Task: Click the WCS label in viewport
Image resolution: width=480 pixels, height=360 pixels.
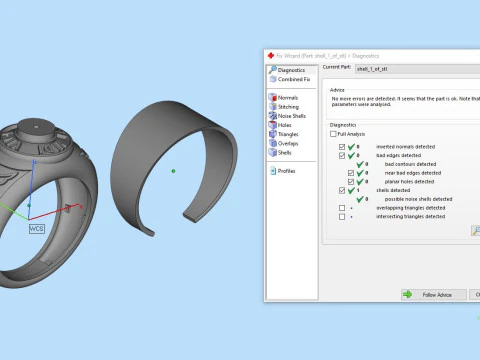Action: (37, 229)
